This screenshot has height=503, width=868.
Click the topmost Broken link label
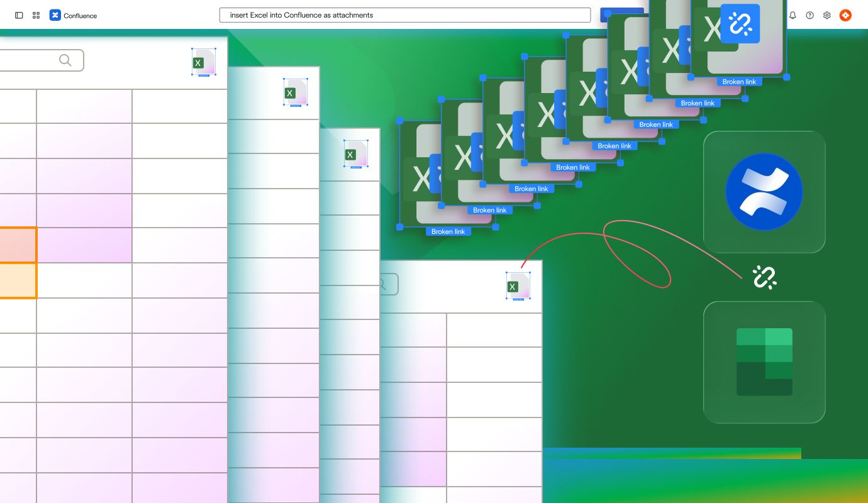[x=740, y=81]
